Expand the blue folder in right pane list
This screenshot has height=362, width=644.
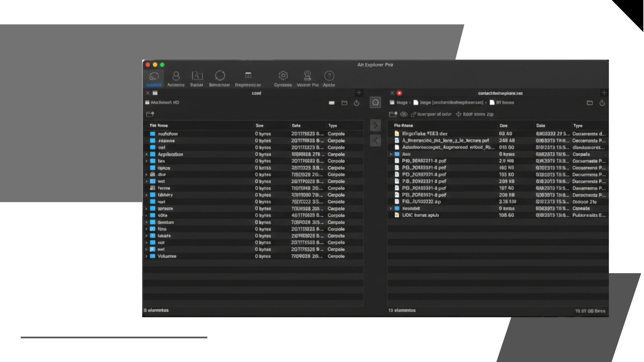coord(391,155)
